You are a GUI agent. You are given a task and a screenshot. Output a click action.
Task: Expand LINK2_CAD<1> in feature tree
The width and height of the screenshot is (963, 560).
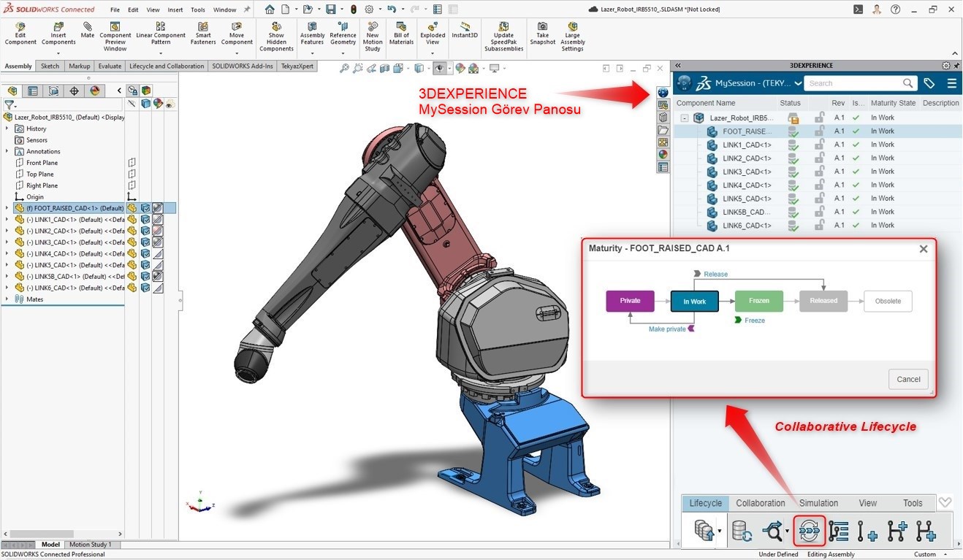click(x=7, y=231)
